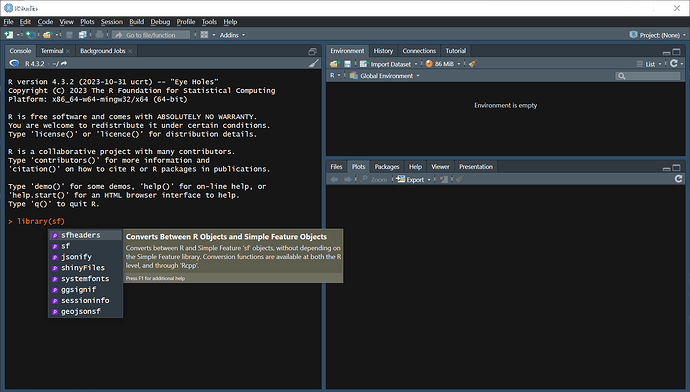Select ggsignif in autocomplete list
Image resolution: width=690 pixels, height=392 pixels.
click(x=85, y=290)
